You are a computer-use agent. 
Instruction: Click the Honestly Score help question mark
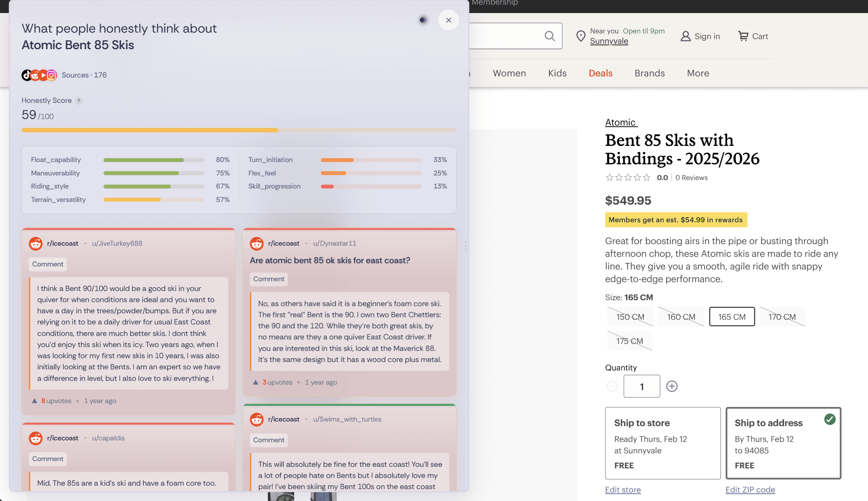tap(79, 101)
